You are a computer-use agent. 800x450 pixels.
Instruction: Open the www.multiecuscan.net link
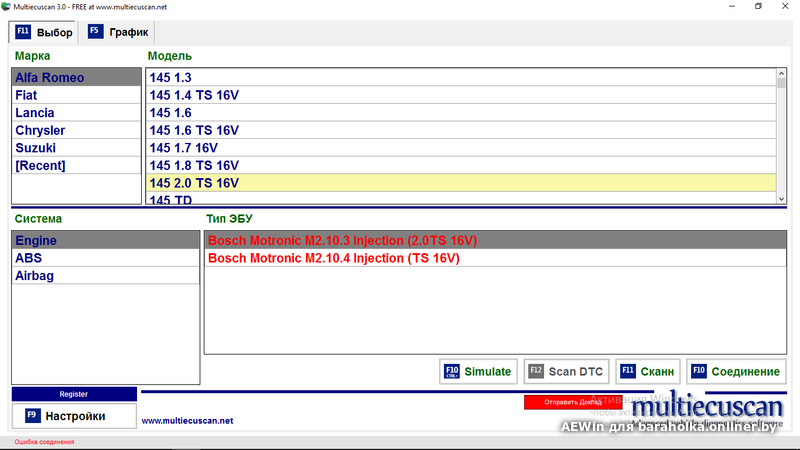[x=187, y=421]
